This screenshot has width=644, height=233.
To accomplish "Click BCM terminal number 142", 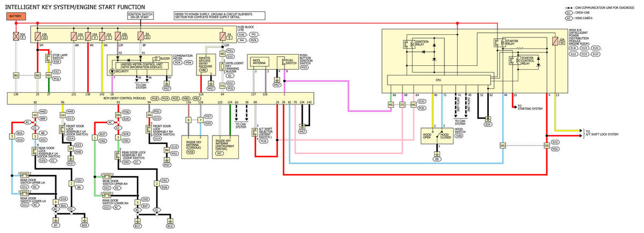I will 101,94.
